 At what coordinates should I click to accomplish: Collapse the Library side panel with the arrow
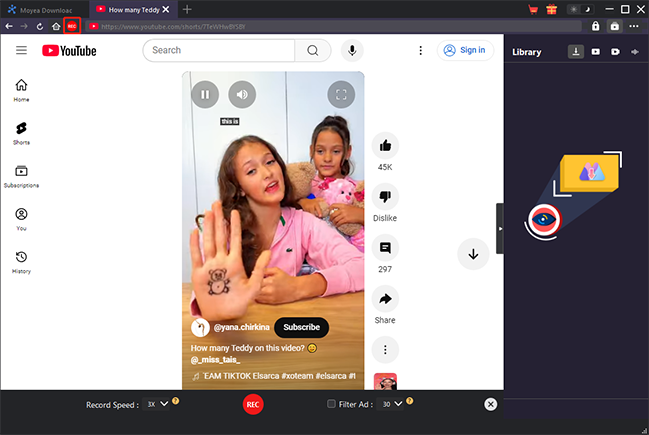pyautogui.click(x=500, y=228)
